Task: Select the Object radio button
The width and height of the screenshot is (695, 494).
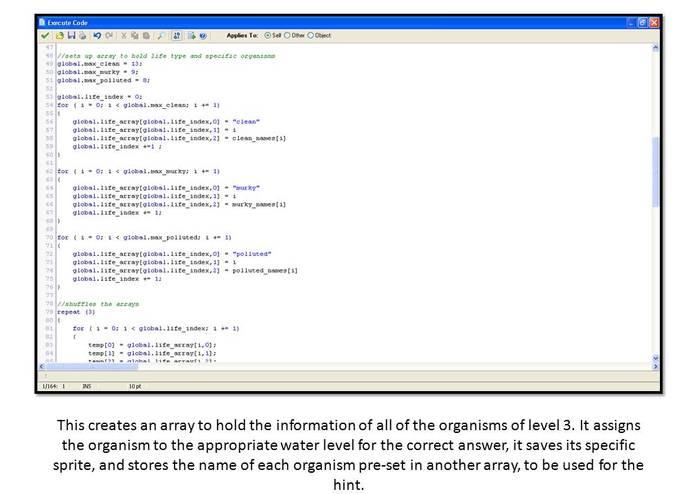Action: 311,35
